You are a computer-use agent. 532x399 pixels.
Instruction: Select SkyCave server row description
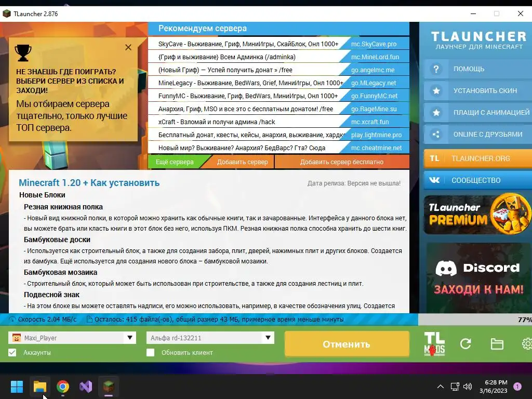(x=248, y=44)
